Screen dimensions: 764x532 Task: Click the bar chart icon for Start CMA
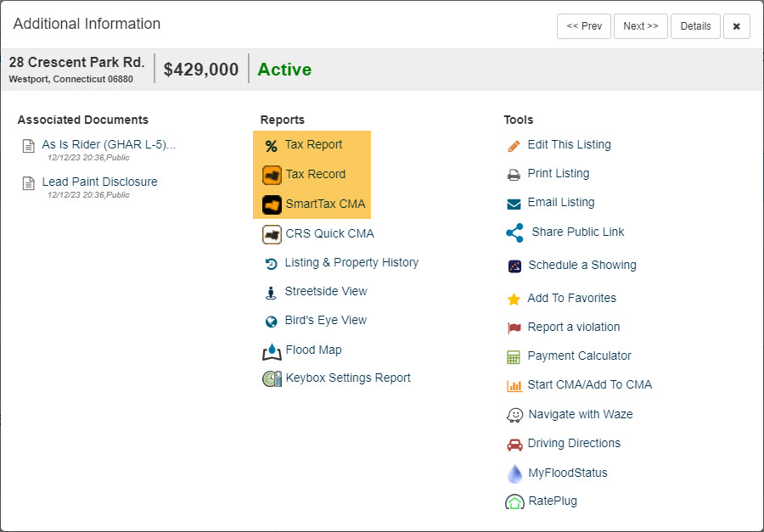(514, 386)
